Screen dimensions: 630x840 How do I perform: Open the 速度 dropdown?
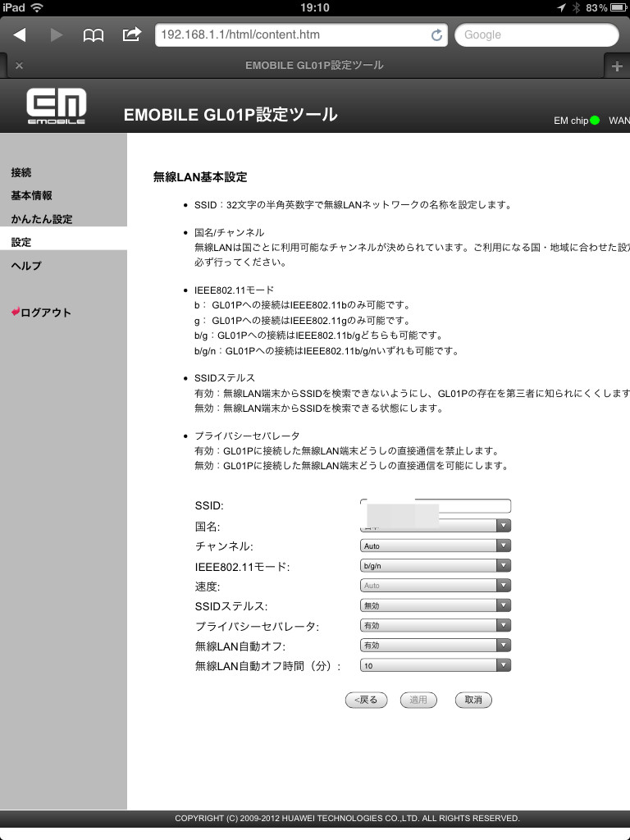[436, 586]
